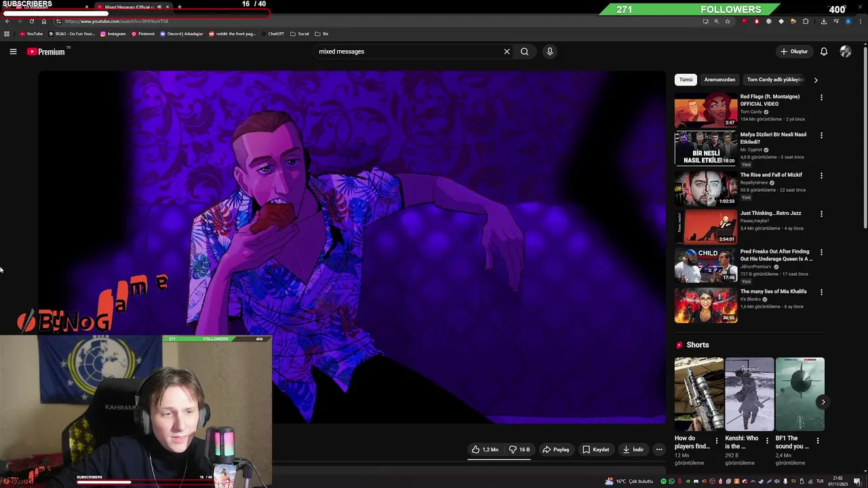Open the 'Kenshi: Who is the...' Short

point(749,394)
